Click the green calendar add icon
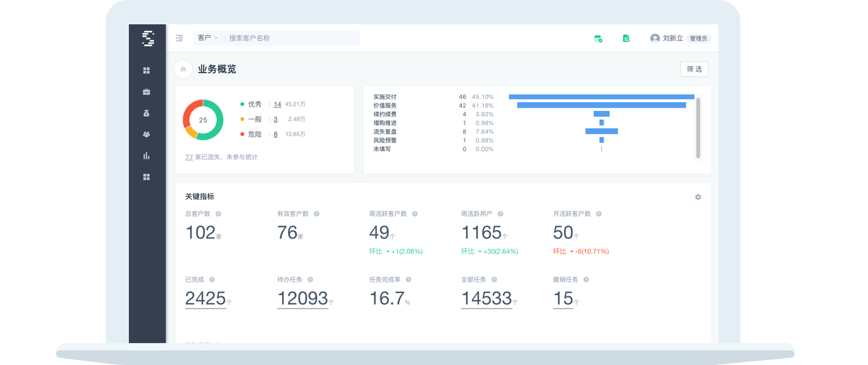 point(598,38)
